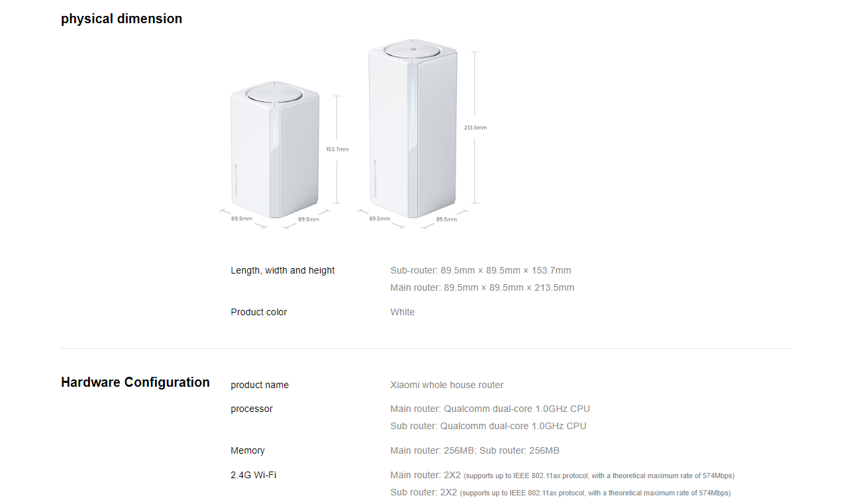Click the 153.7mm height label
861x504 pixels.
[x=337, y=150]
